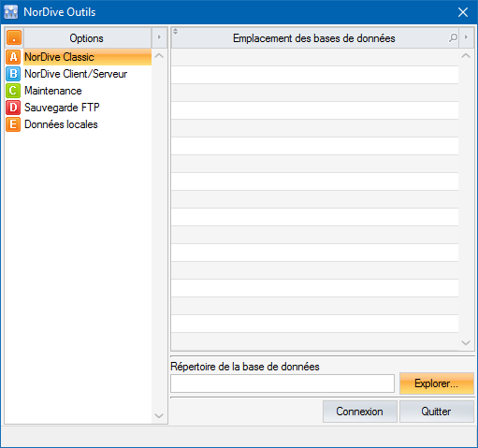Click the blue B icon
The height and width of the screenshot is (448, 478).
click(x=13, y=74)
